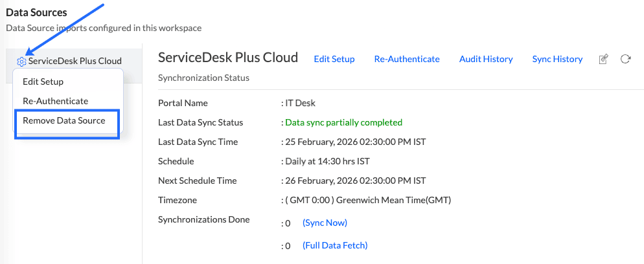Click the 26 February, 2026 schedule value
644x264 pixels.
[356, 181]
